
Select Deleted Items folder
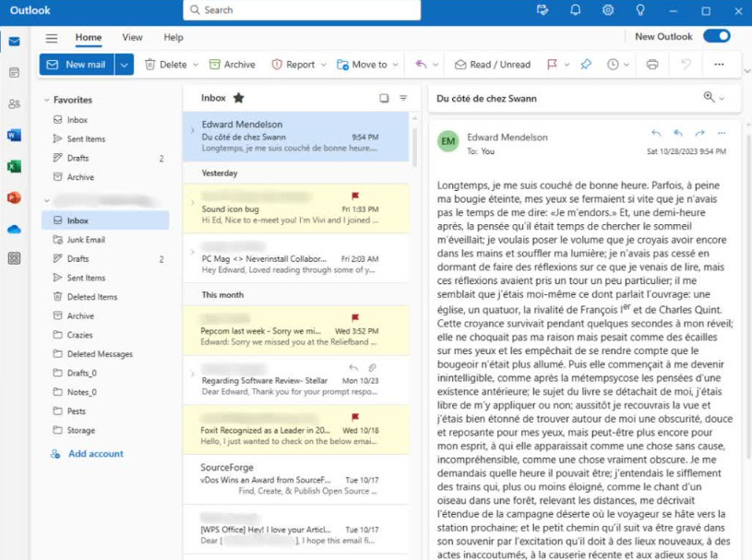click(x=105, y=297)
